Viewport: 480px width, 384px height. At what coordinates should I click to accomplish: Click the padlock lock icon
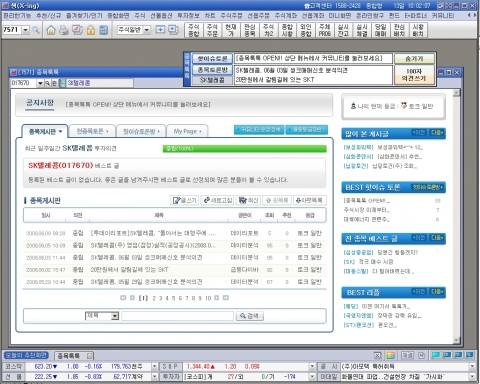pos(91,30)
